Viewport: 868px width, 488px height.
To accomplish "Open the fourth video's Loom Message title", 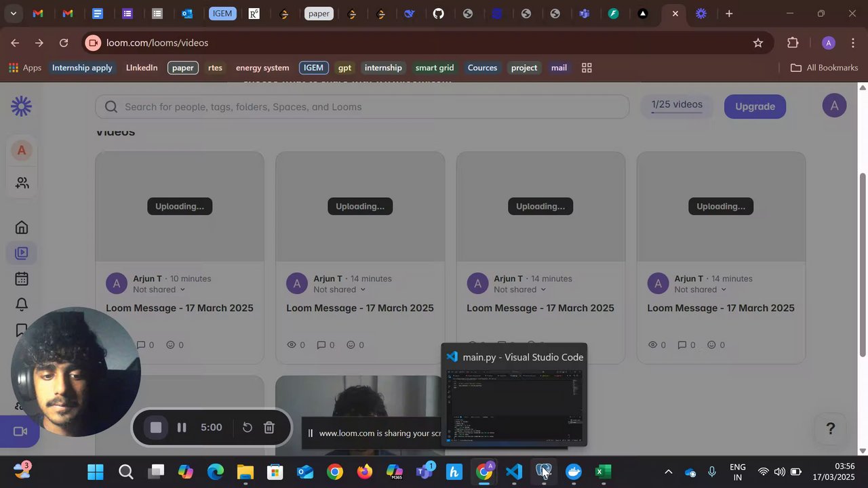I will tap(721, 308).
